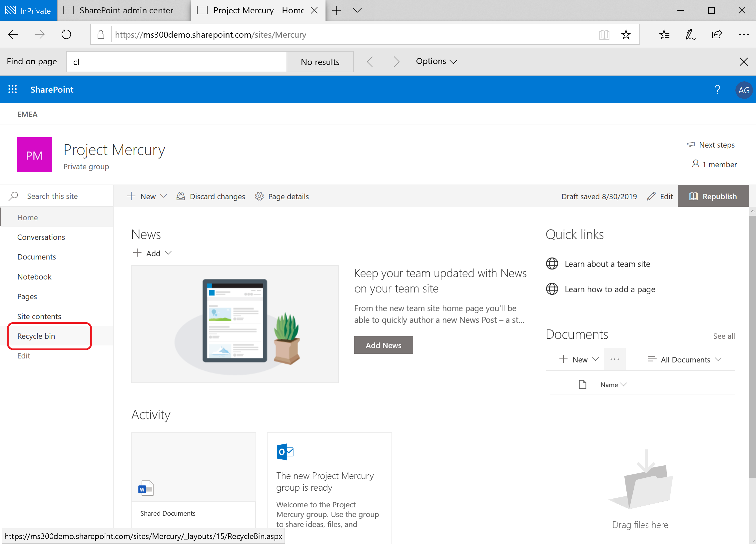Click the Word document icon in Shared Documents card
Screen dimensions: 756x544
pyautogui.click(x=146, y=488)
